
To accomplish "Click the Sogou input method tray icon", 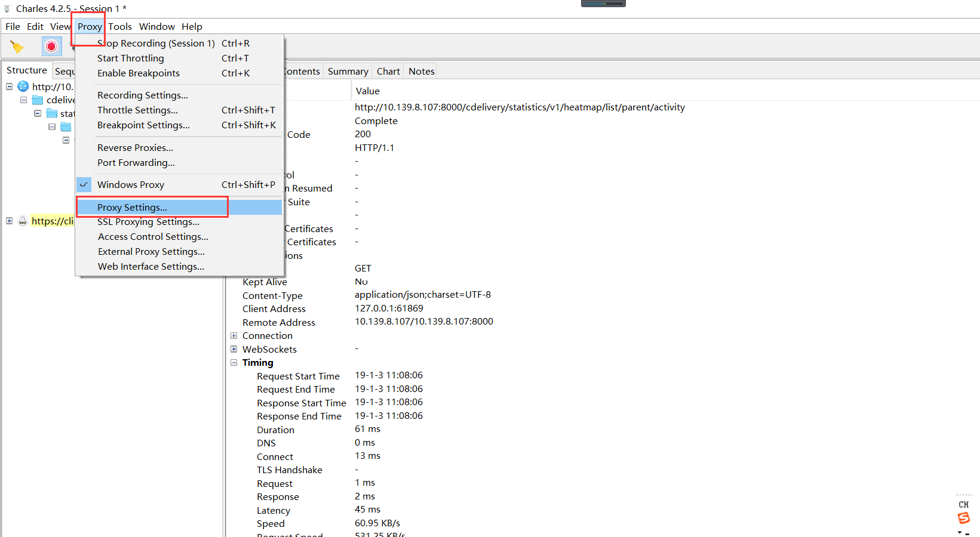I will coord(963,518).
